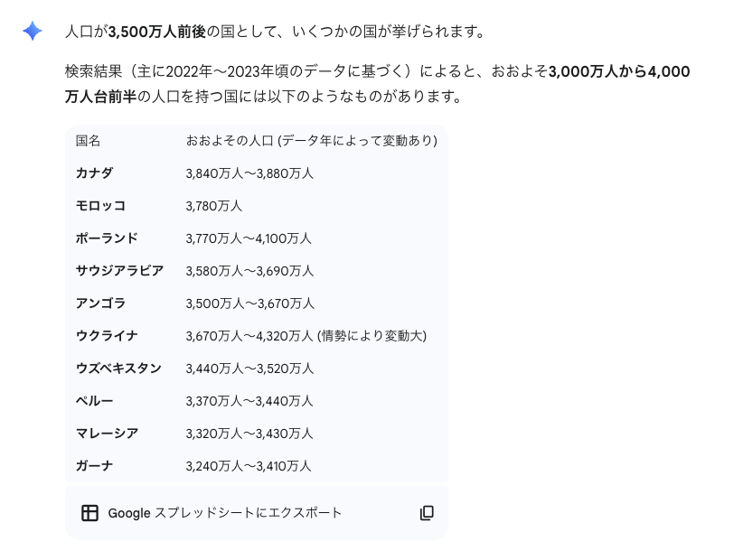Click the bold 3,500万人前後 text

click(157, 32)
